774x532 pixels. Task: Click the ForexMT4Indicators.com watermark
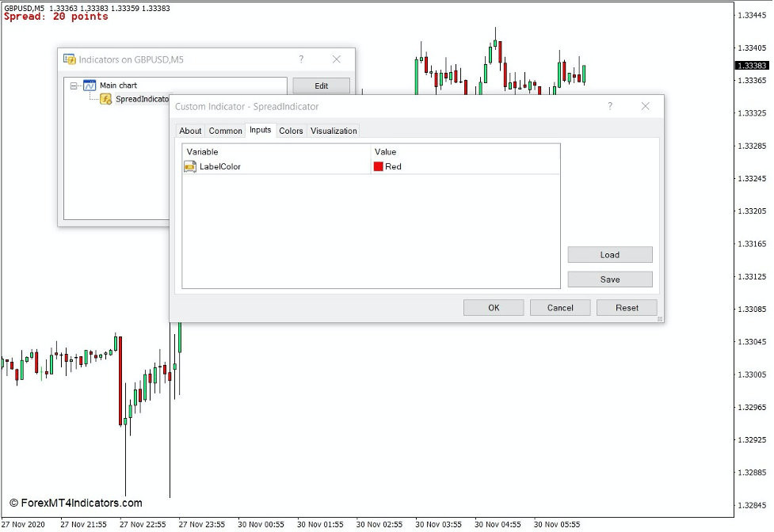(76, 502)
